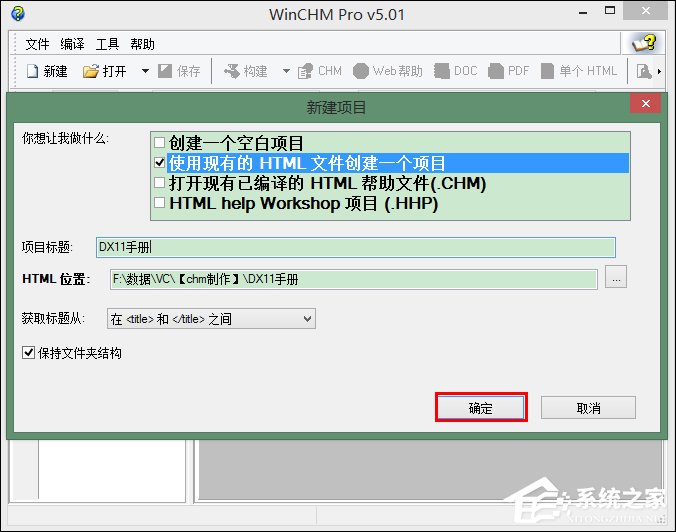Viewport: 676px width, 532px height.
Task: Open the 获取标题从 dropdown
Action: point(211,319)
